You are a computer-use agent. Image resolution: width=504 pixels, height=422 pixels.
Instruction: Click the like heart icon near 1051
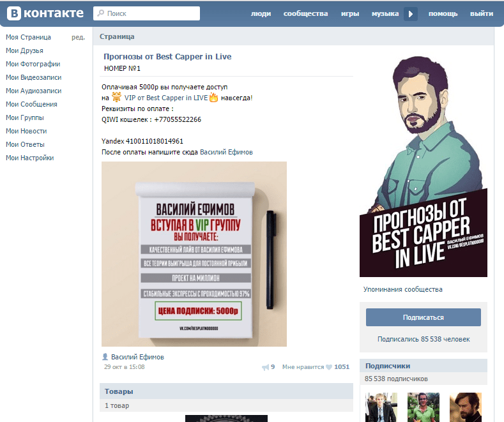coord(329,367)
